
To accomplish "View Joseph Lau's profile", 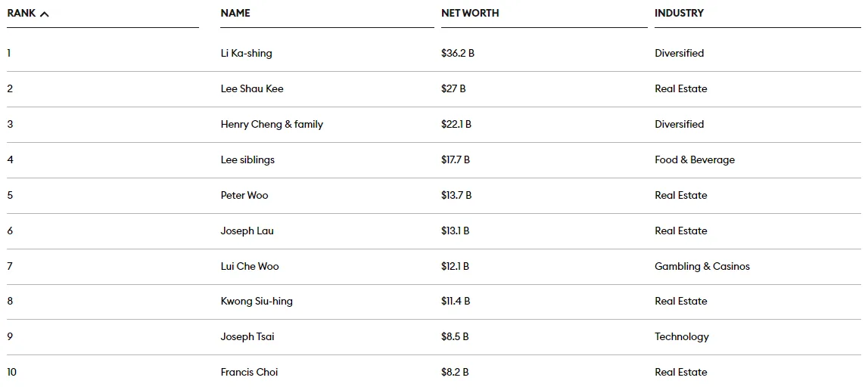I will coord(247,231).
